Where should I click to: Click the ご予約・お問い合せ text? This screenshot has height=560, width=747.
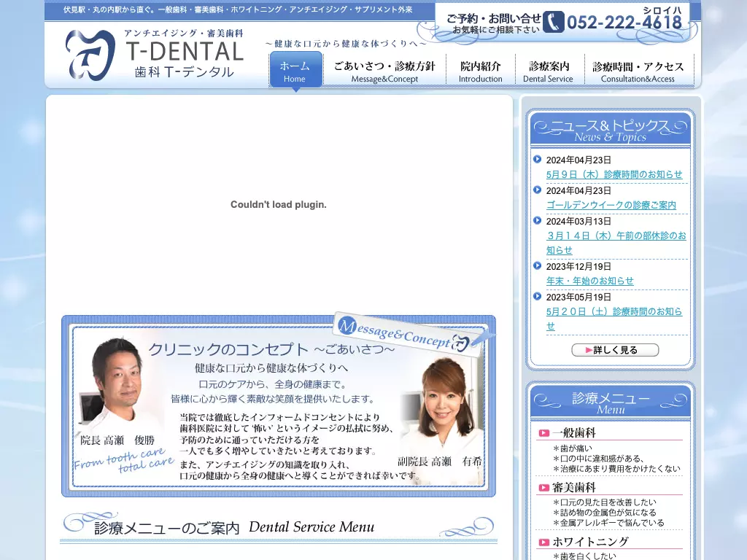click(x=494, y=18)
